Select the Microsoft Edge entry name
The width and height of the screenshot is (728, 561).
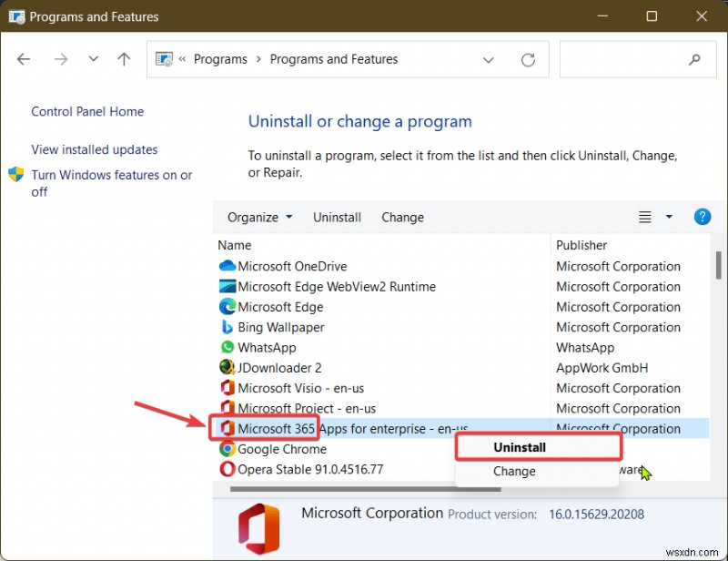[x=280, y=307]
